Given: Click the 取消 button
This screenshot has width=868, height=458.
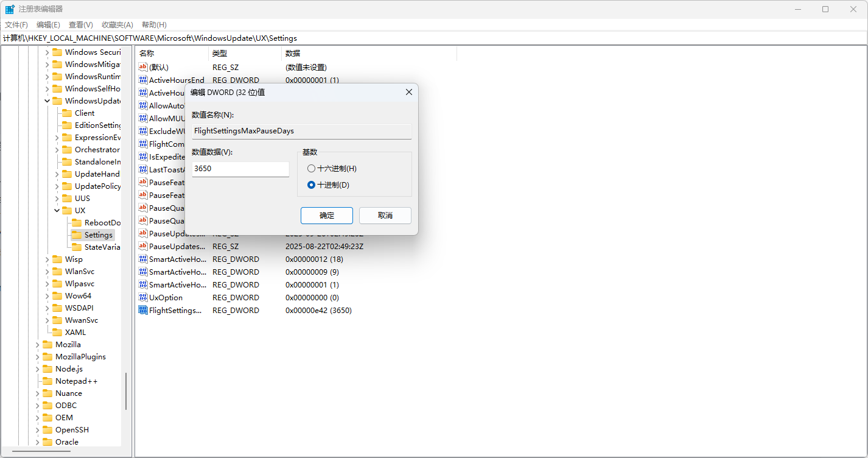Looking at the screenshot, I should (385, 216).
